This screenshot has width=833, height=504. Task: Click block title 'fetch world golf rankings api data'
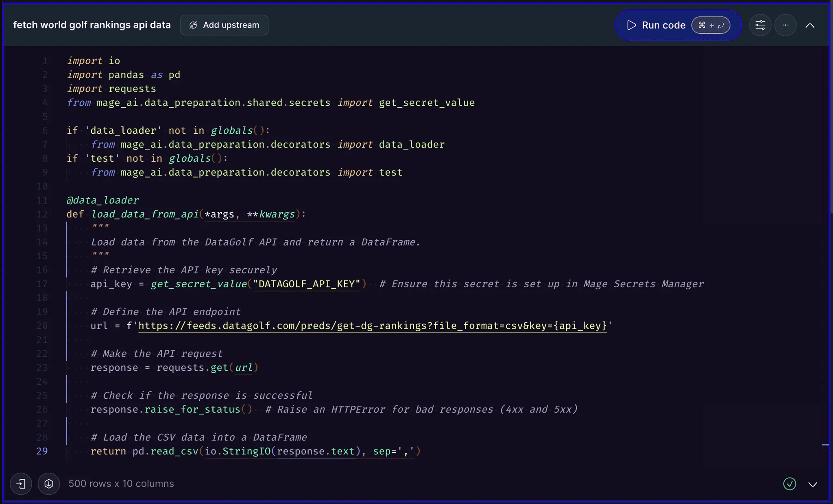pos(92,25)
